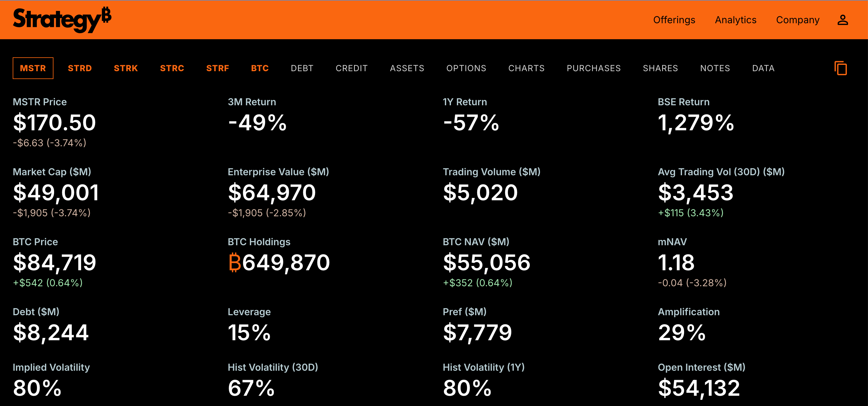Switch to the STRD tab

[x=79, y=68]
